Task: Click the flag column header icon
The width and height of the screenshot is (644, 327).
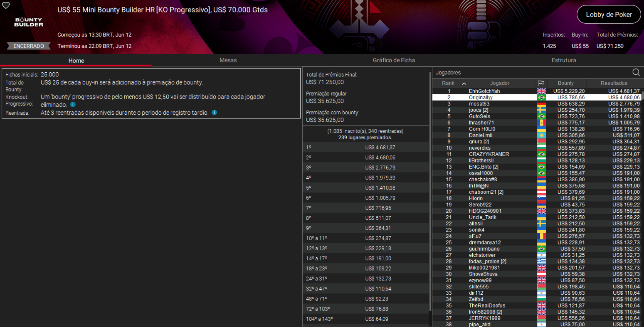Action: pyautogui.click(x=541, y=83)
